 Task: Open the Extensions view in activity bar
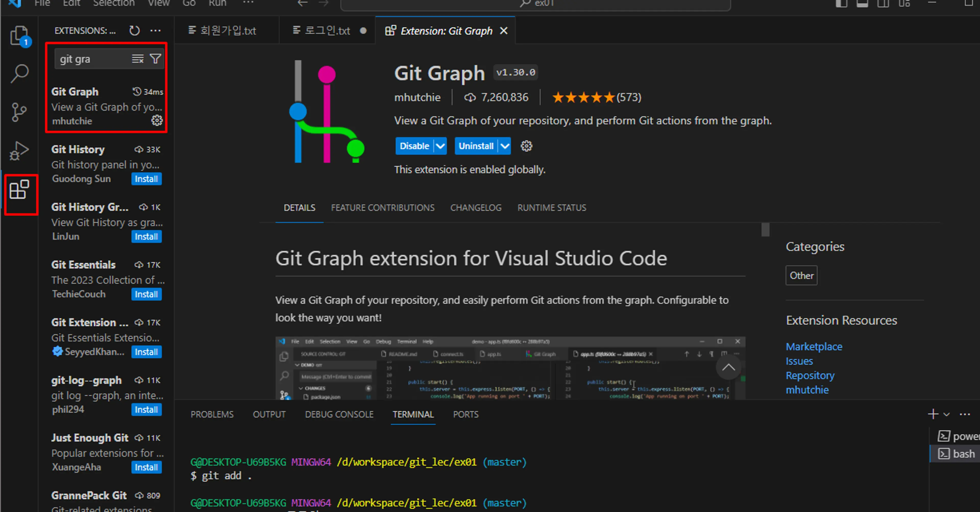19,189
